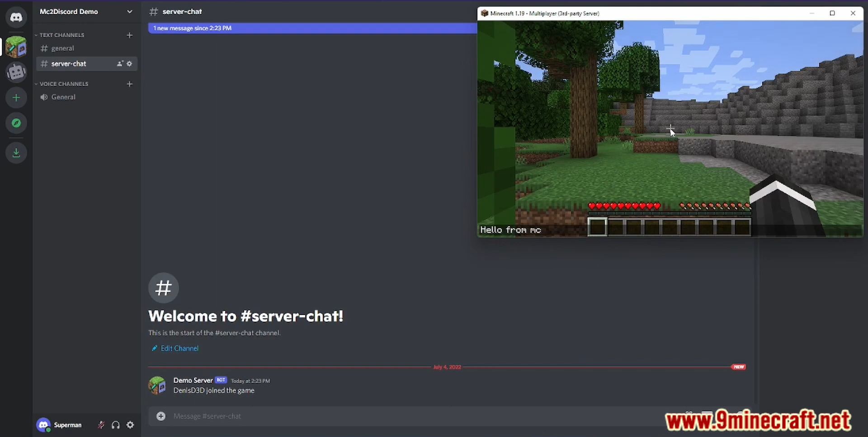The width and height of the screenshot is (868, 437).
Task: Toggle headphones deafen in user panel
Action: 116,425
